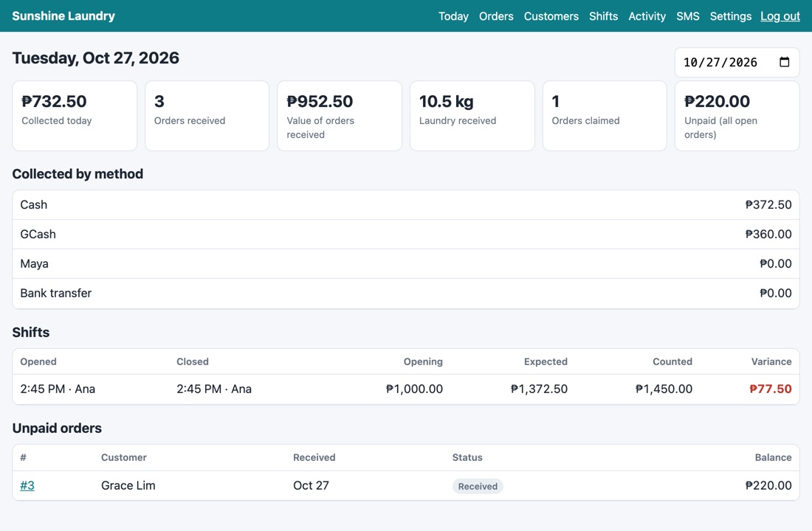812x531 pixels.
Task: Open the Orders page
Action: (496, 16)
